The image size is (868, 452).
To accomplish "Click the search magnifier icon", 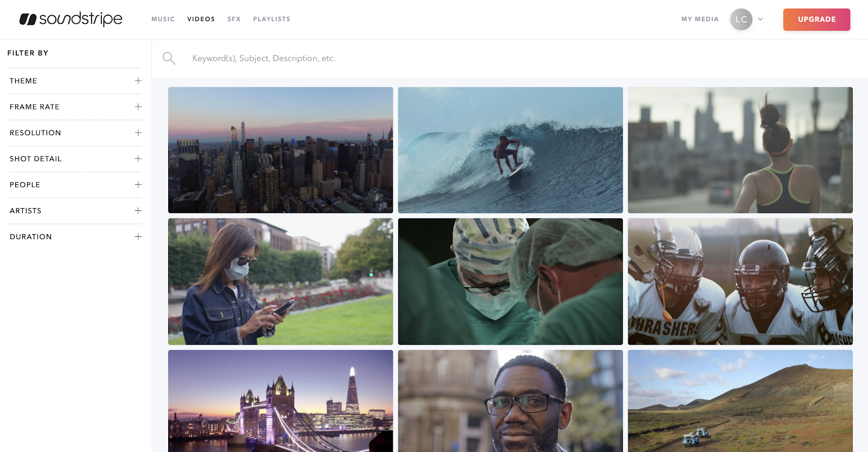I will [169, 58].
